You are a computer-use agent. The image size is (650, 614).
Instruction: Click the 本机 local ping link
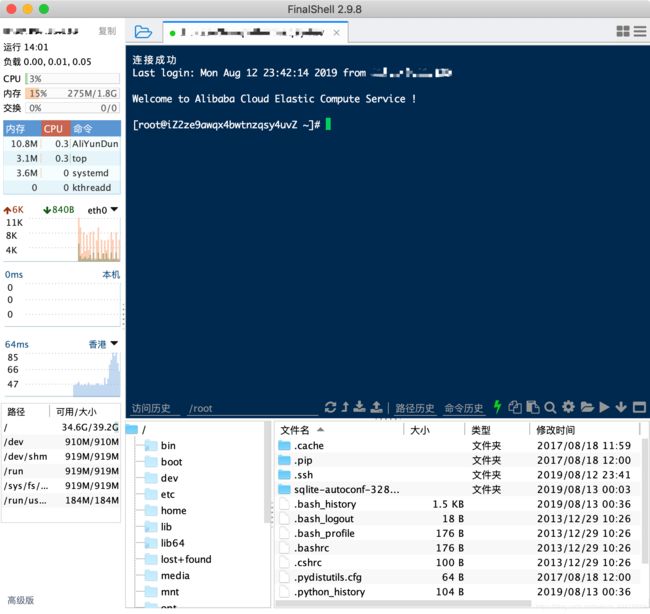pos(111,274)
